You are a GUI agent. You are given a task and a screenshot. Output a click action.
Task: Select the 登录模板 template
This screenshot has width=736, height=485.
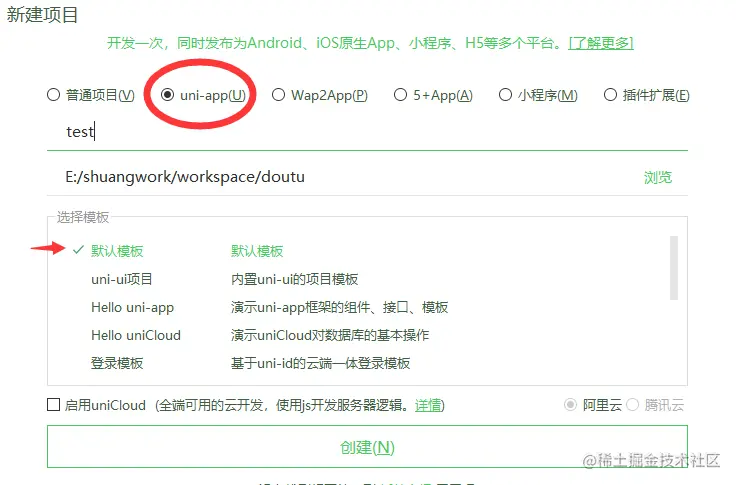click(117, 363)
